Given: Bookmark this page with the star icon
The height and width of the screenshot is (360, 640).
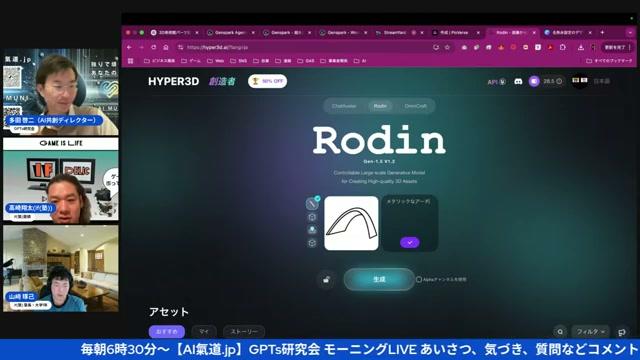Looking at the screenshot, I should 447,47.
